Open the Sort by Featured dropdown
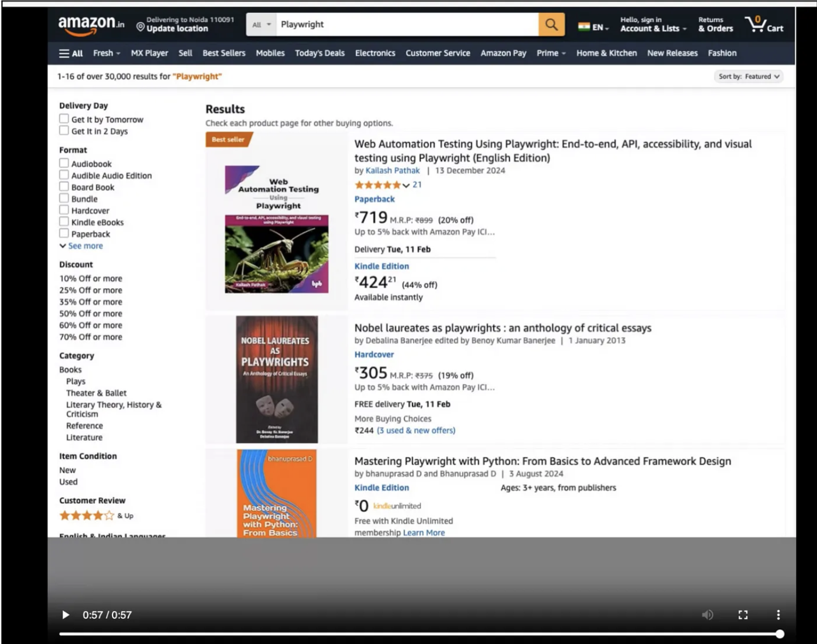817x644 pixels. click(x=749, y=76)
